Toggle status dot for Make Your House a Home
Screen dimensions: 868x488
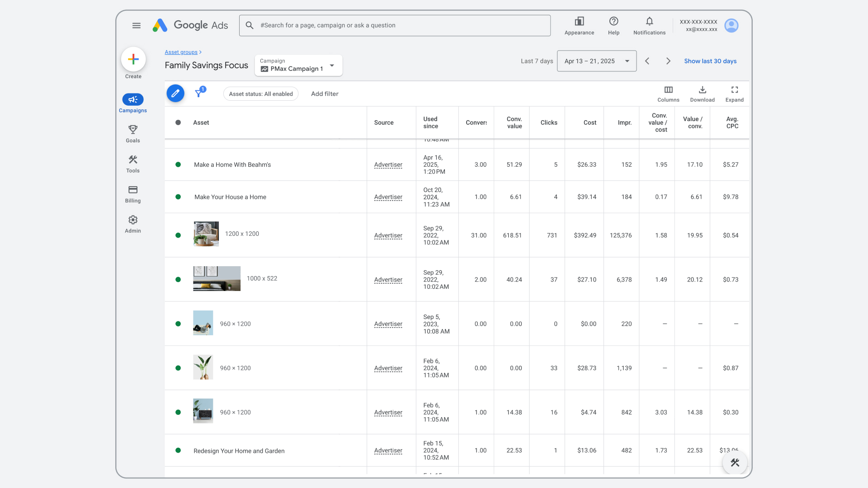[178, 197]
